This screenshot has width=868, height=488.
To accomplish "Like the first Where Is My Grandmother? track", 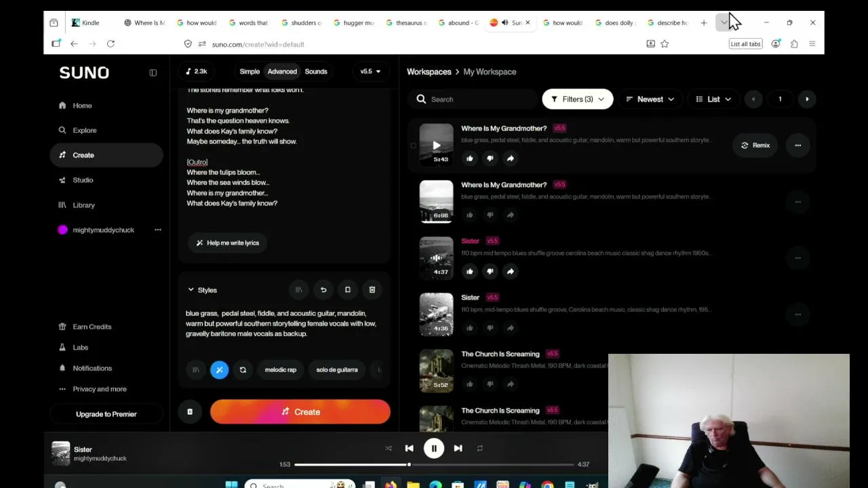I will (469, 159).
